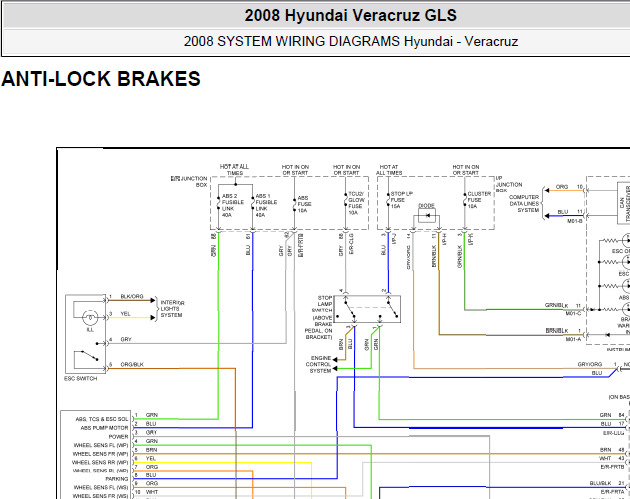Select the 'ANTI-LOCK BRAKES' heading

pos(101,79)
